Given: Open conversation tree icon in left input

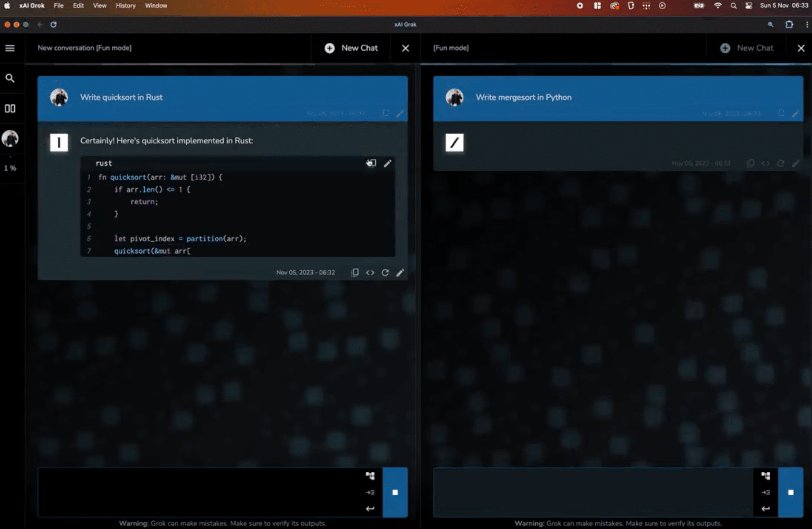Looking at the screenshot, I should click(x=370, y=476).
